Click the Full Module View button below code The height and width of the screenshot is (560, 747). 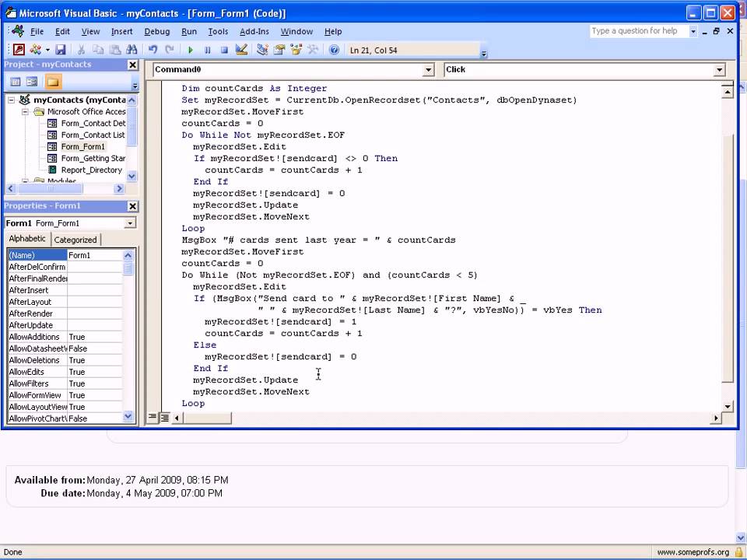click(x=164, y=418)
